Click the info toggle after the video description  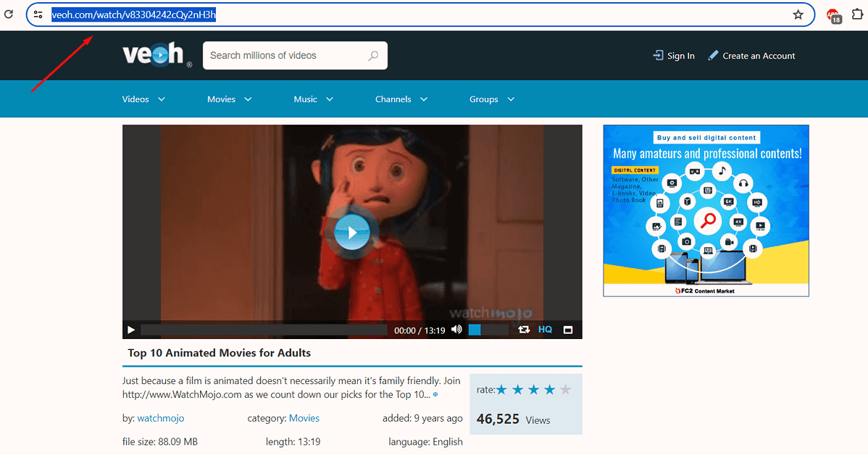click(x=435, y=393)
